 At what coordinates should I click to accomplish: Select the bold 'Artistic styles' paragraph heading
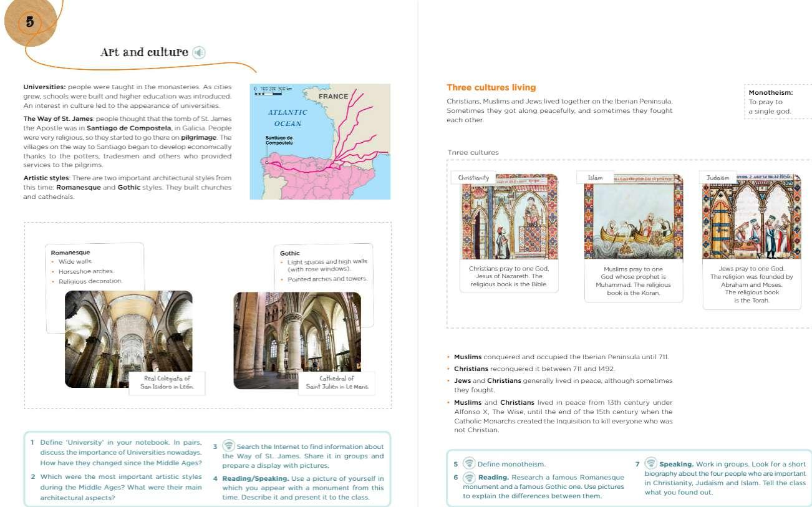point(46,178)
